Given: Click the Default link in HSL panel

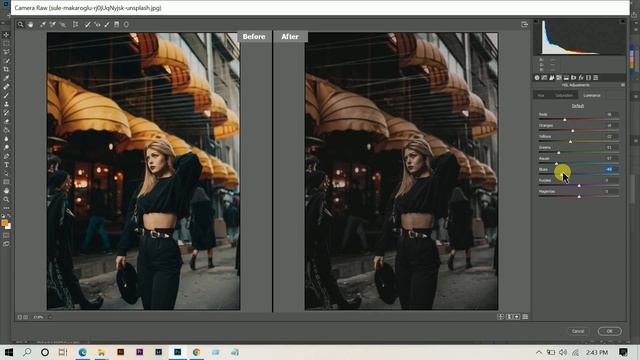Looking at the screenshot, I should 578,106.
